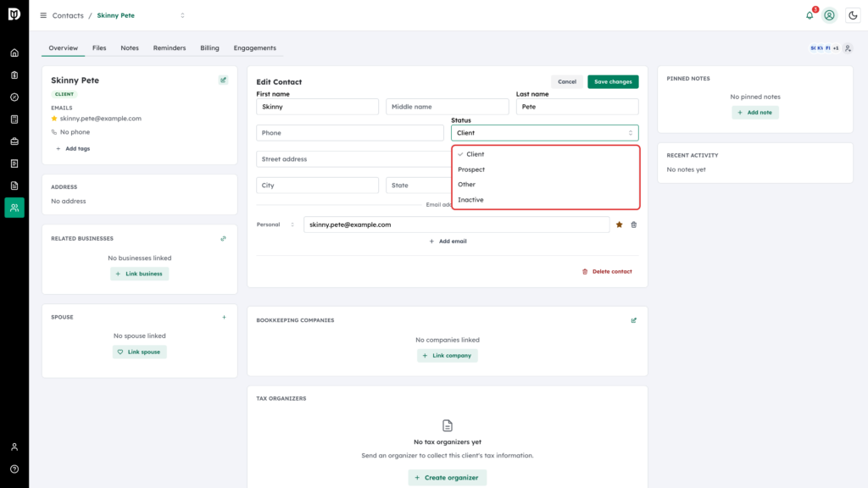Open the help question mark icon
This screenshot has height=488, width=868.
point(14,469)
